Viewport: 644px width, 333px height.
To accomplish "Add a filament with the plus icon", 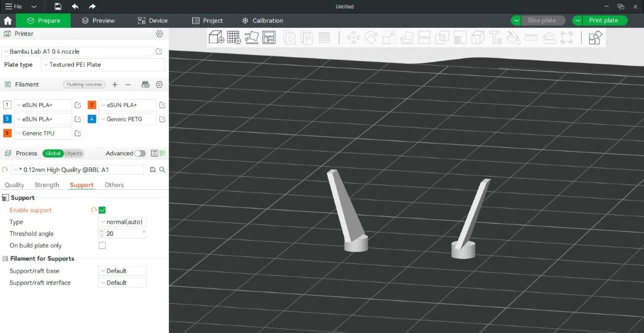I will [115, 84].
